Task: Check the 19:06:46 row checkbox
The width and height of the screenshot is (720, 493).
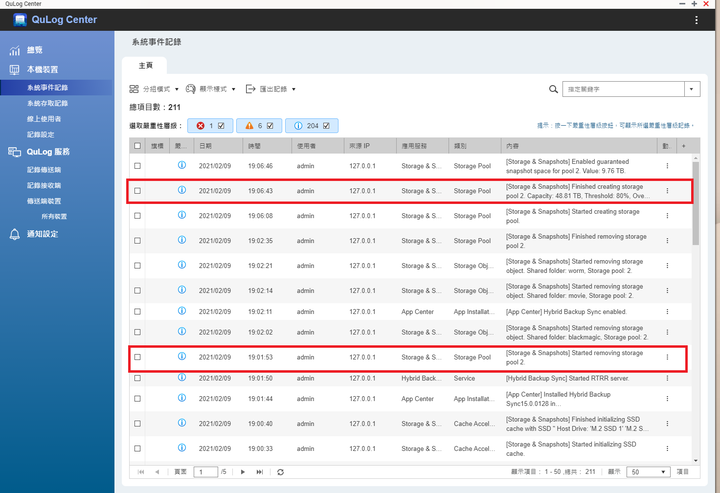Action: point(137,166)
